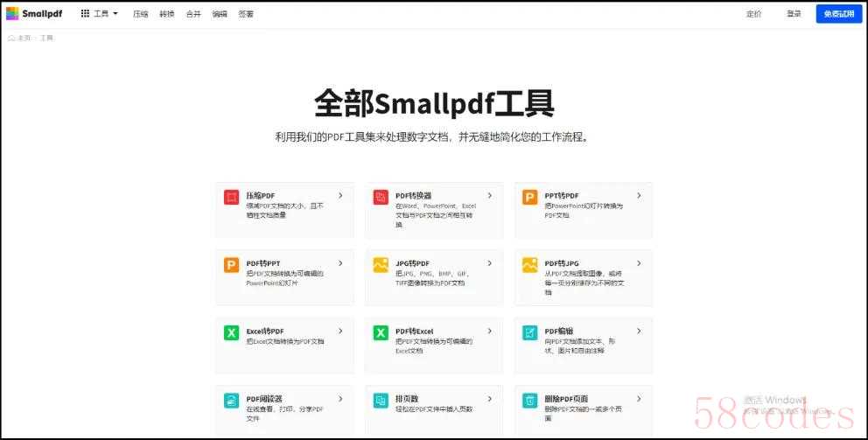Image resolution: width=868 pixels, height=440 pixels.
Task: Click the 登录 link
Action: tap(794, 14)
